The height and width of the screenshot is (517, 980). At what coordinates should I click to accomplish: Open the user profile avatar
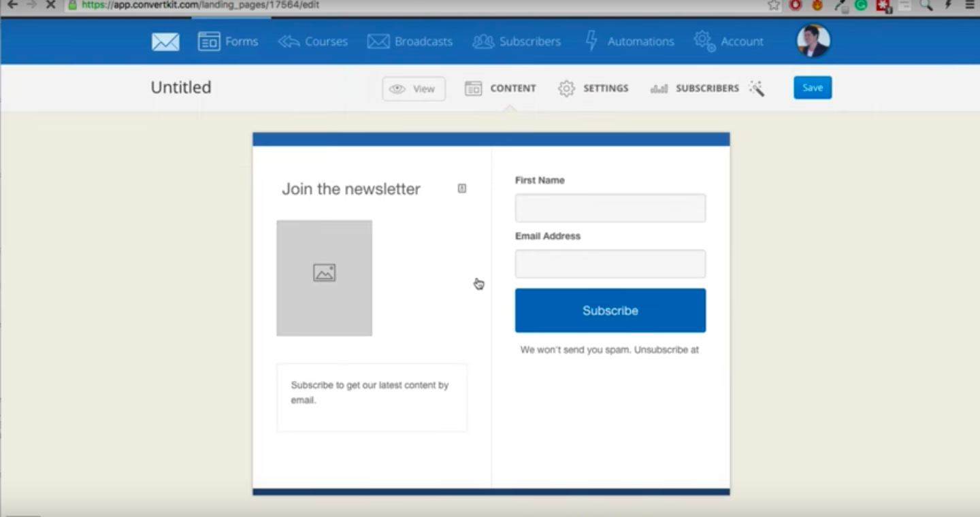pos(813,41)
